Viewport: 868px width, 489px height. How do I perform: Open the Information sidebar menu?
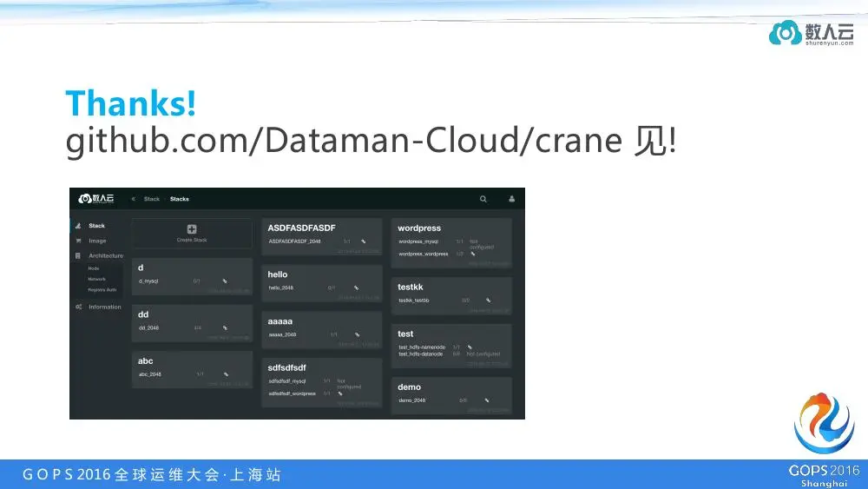[x=105, y=307]
